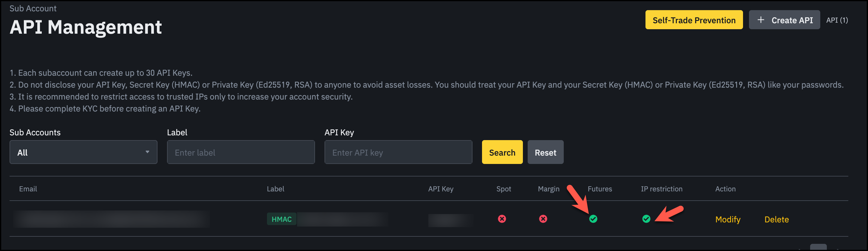Screen dimensions: 868x251
Task: Focus the Enter label input field
Action: 241,152
